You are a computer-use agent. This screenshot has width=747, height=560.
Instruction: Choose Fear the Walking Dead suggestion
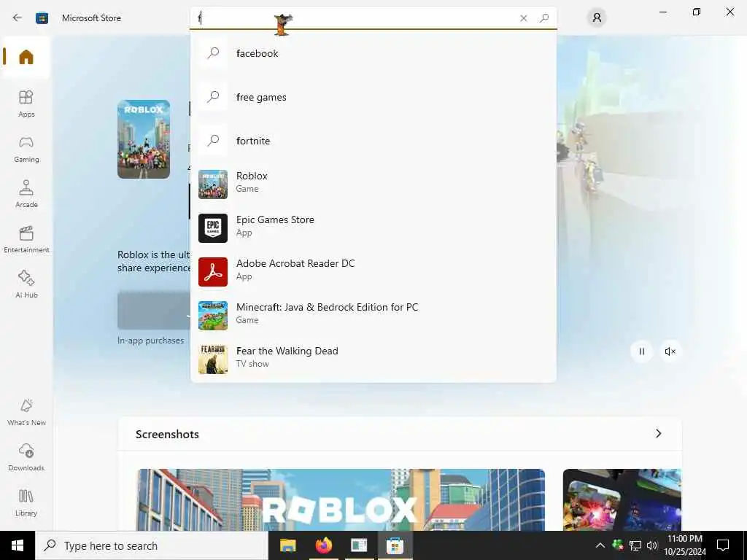point(373,359)
